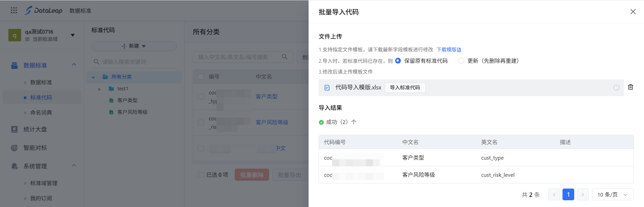This screenshot has width=644, height=207.
Task: Open 统计大盘 from the sidebar
Action: pyautogui.click(x=35, y=129)
